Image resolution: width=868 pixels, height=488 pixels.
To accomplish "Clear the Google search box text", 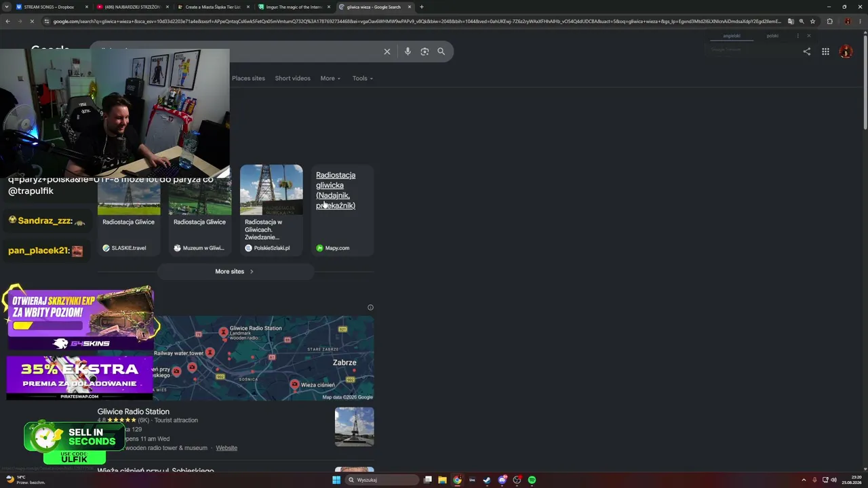I will (x=387, y=52).
